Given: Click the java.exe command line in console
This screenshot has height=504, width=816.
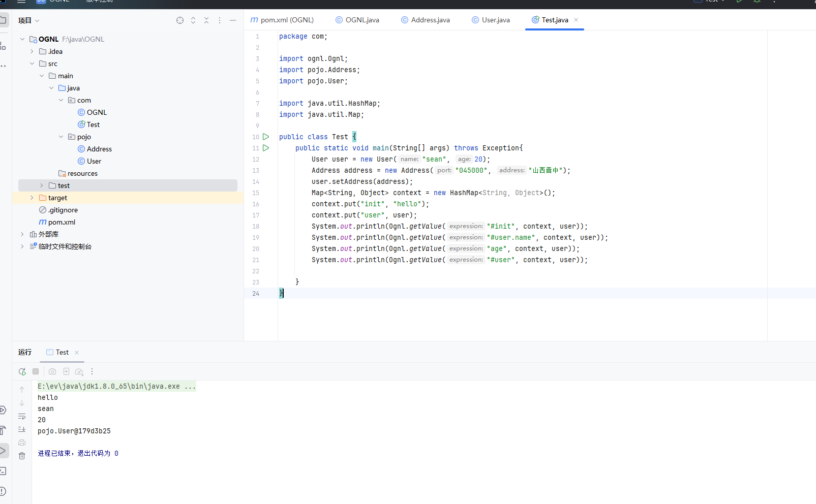Looking at the screenshot, I should [x=116, y=386].
